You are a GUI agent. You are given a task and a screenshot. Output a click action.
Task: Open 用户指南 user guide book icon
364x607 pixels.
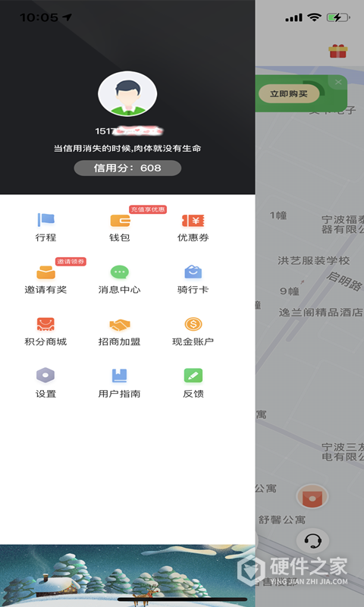pos(120,376)
